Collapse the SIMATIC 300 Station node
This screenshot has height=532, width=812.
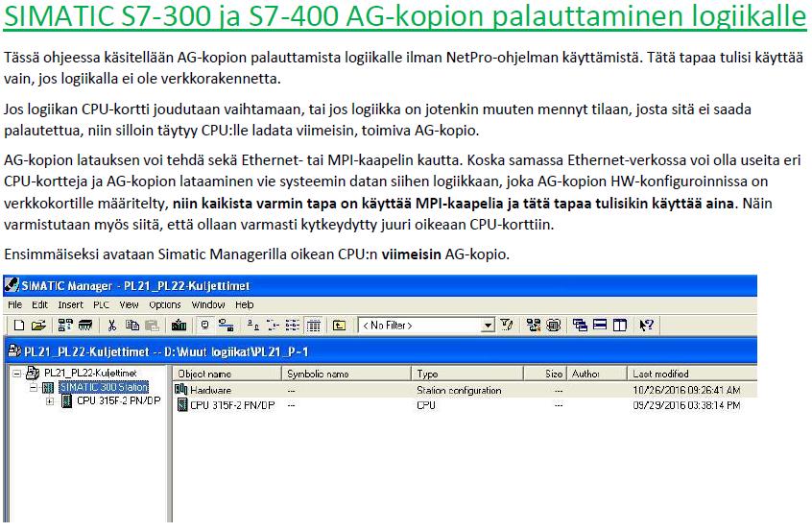[x=34, y=387]
